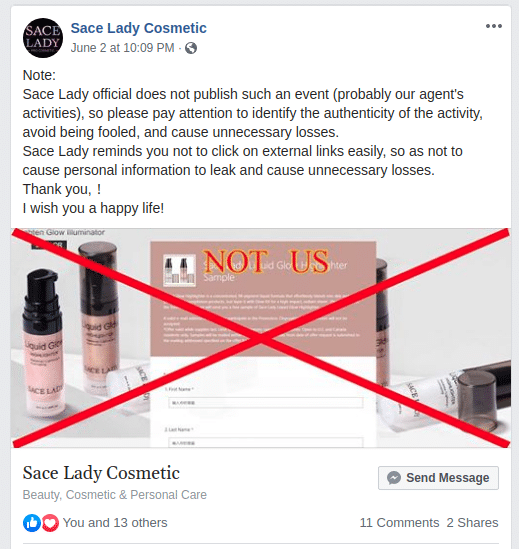
Task: Open the 'You and 13 others' reactions list
Action: 115,523
